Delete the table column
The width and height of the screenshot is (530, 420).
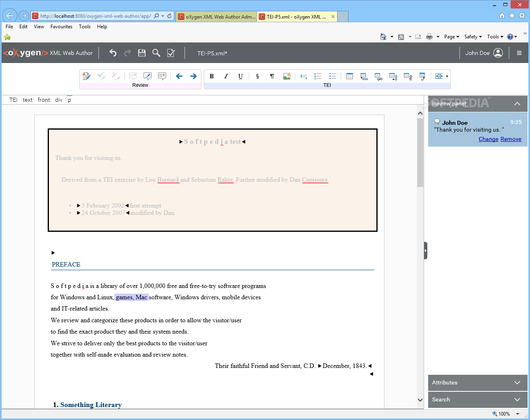pyautogui.click(x=408, y=76)
